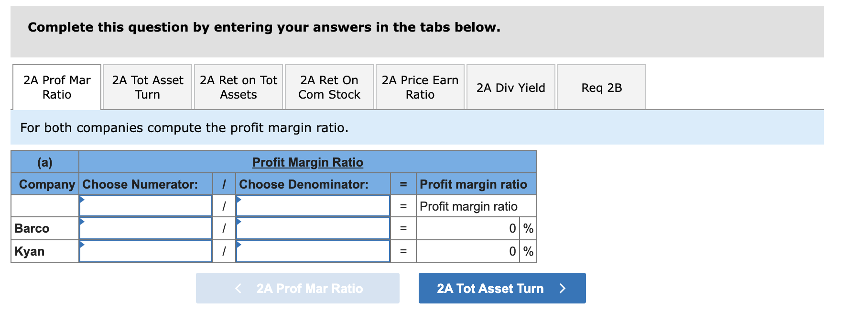Click the Profit Margin Ratio header
Viewport: 868px width, 314px height.
308,162
